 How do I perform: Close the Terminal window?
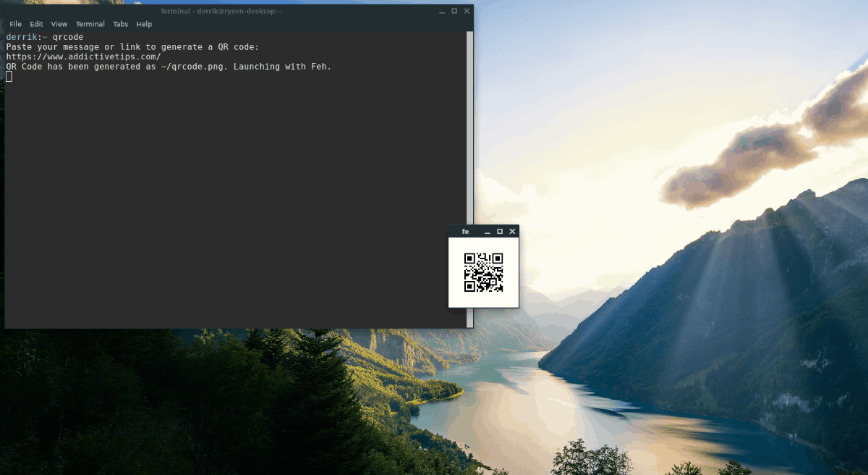pyautogui.click(x=467, y=11)
